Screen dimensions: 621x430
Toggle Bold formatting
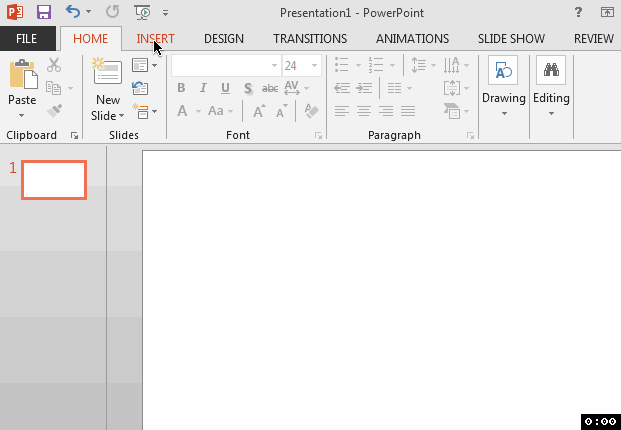point(181,88)
